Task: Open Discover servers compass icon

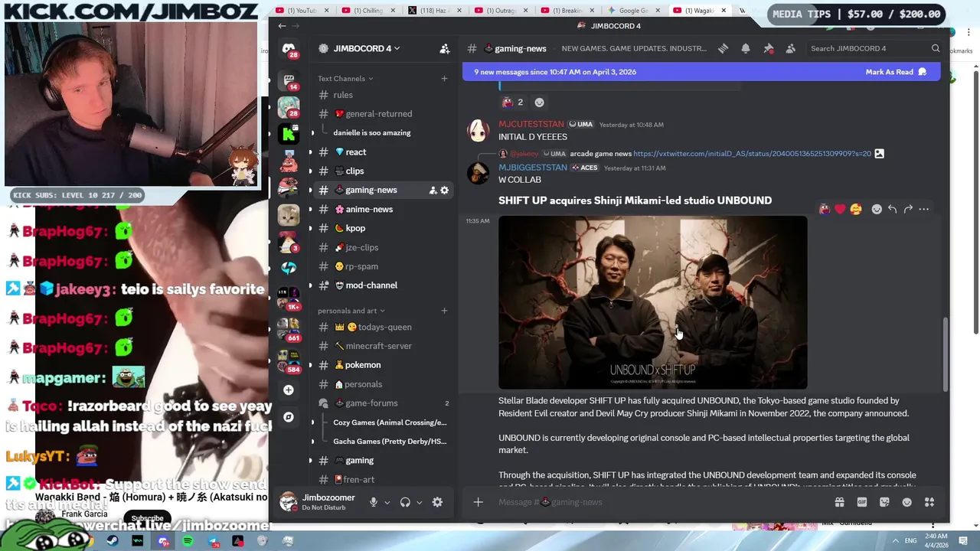Action: tap(289, 417)
